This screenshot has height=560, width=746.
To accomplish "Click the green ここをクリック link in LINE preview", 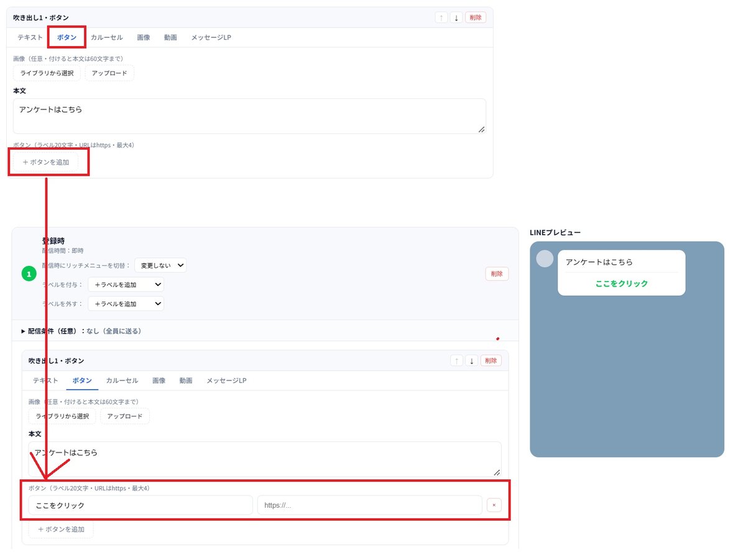I will [622, 283].
